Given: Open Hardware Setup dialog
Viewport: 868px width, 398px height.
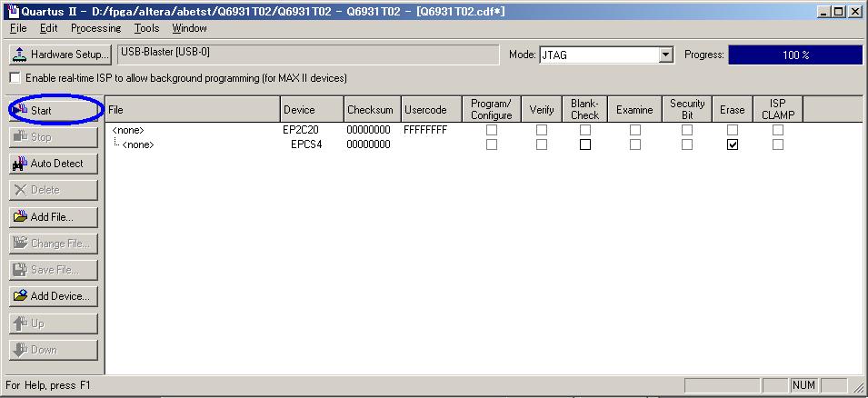Looking at the screenshot, I should [x=60, y=55].
